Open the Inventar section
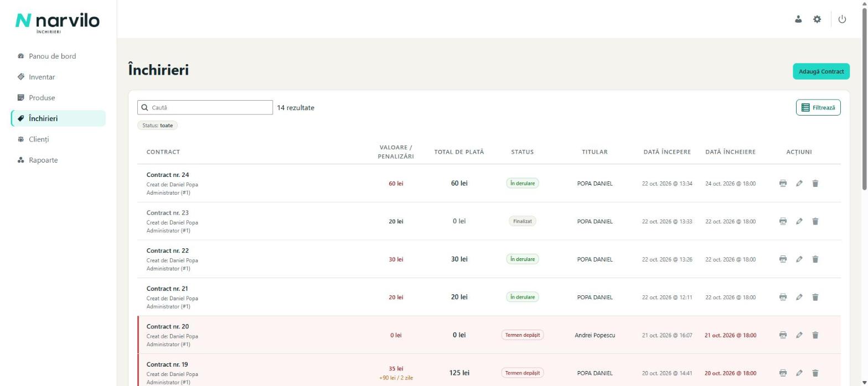This screenshot has width=868, height=386. 58,77
